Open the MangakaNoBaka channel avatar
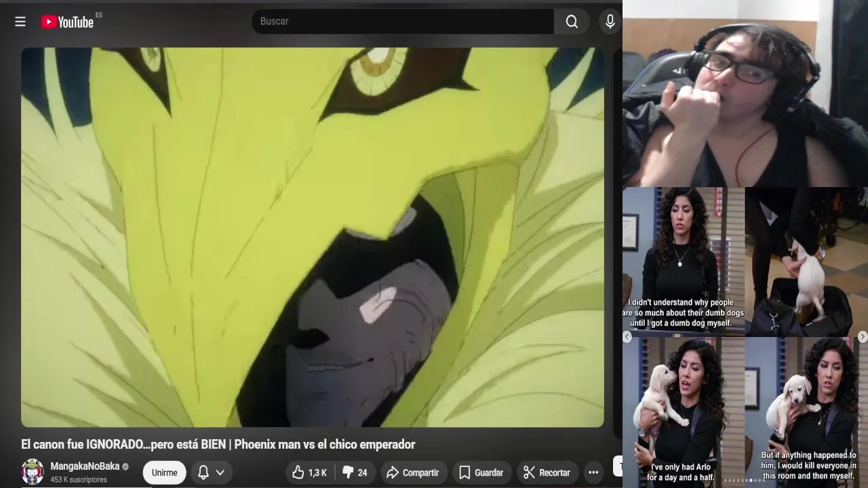 click(x=33, y=472)
